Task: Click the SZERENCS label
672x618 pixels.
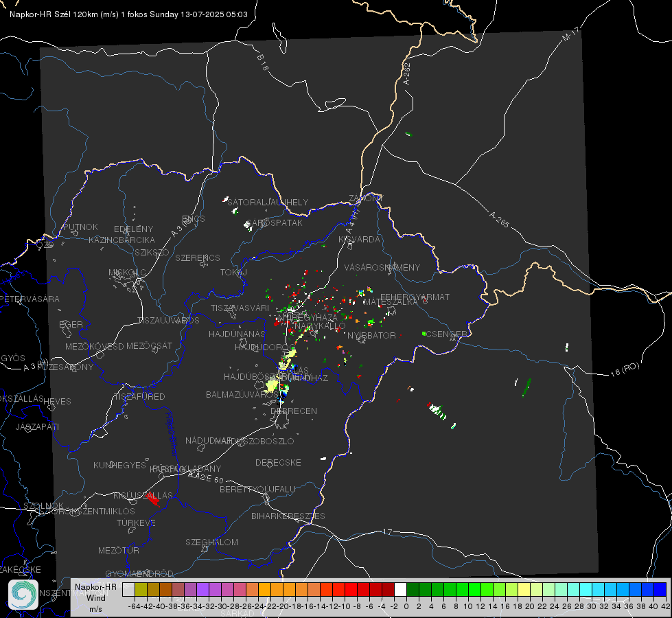Action: point(198,257)
